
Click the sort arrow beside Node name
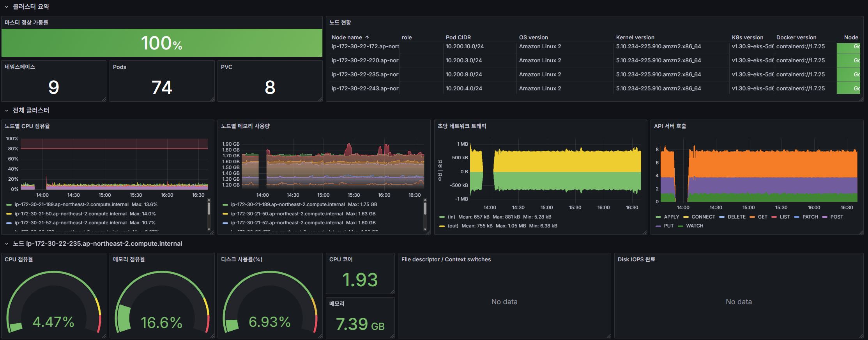click(x=367, y=37)
